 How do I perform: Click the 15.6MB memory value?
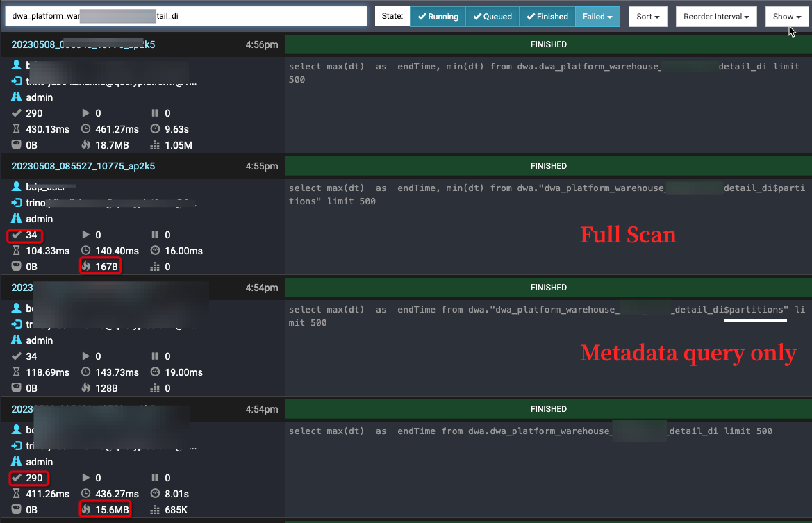[112, 510]
